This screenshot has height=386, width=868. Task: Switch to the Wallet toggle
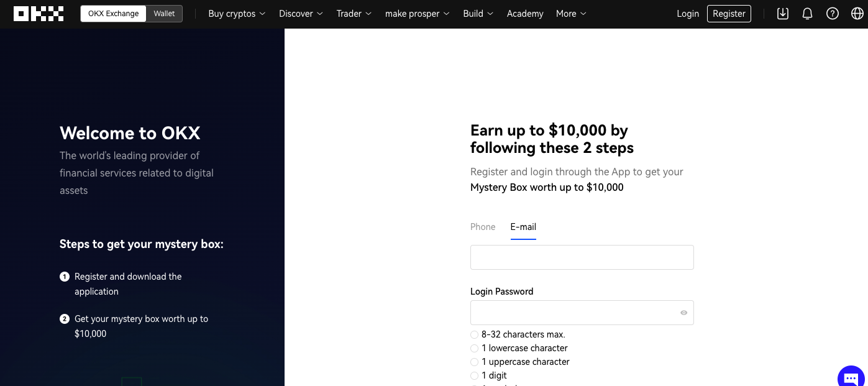pyautogui.click(x=164, y=14)
